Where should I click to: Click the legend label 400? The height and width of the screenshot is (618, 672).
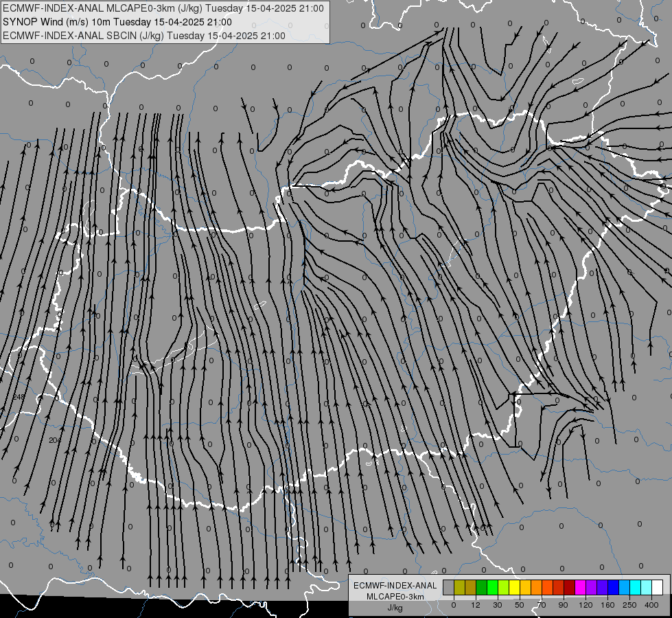pyautogui.click(x=651, y=605)
